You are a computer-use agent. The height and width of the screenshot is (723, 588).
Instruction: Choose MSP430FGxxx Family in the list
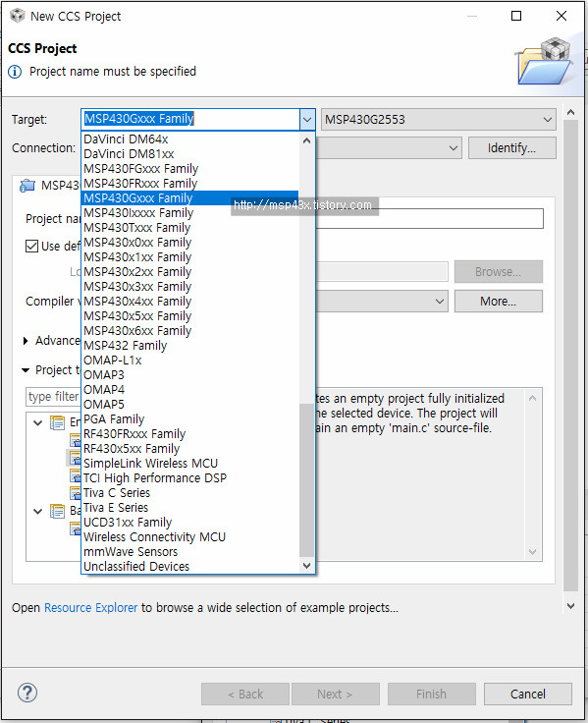click(x=189, y=169)
